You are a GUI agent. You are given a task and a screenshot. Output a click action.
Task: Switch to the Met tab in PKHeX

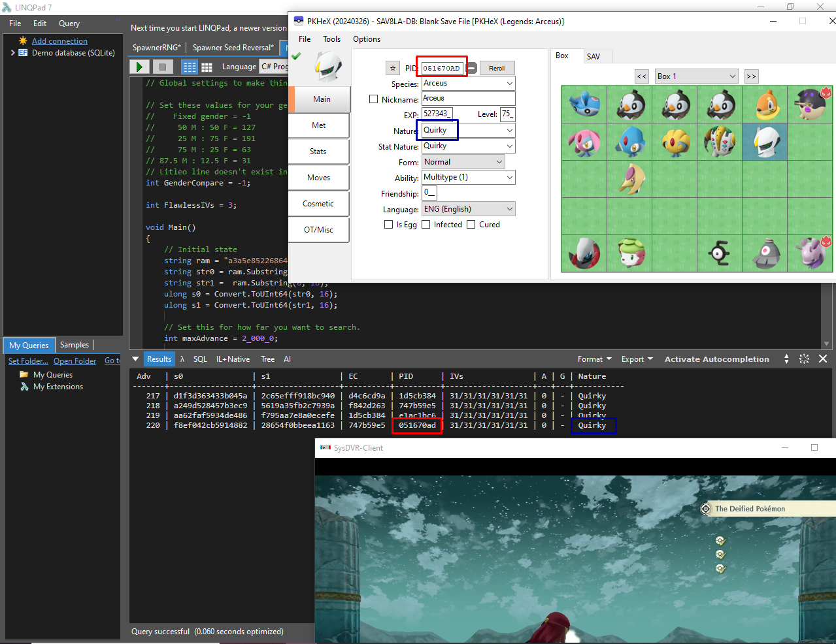point(318,125)
